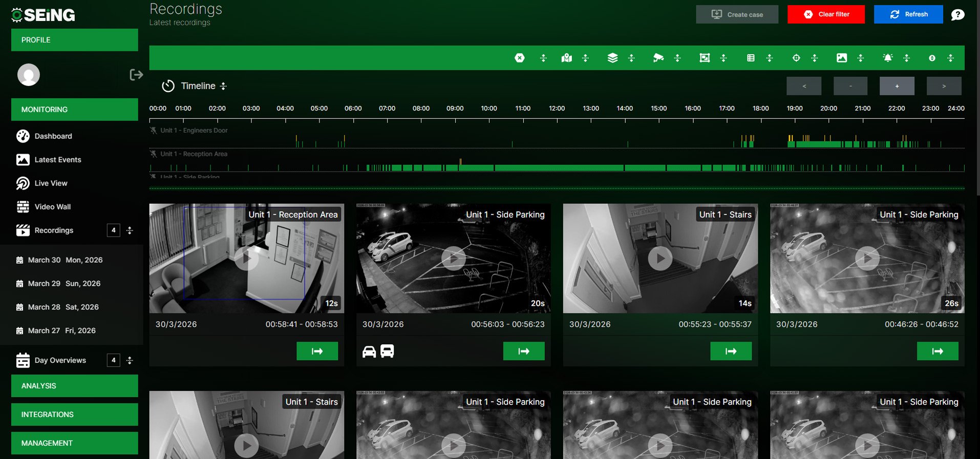Click the Day Overviews calendar icon
Screen dimensions: 980x459
(23, 361)
